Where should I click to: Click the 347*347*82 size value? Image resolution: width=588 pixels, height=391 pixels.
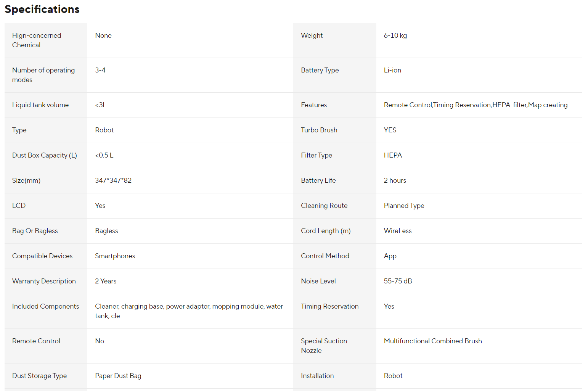(113, 180)
